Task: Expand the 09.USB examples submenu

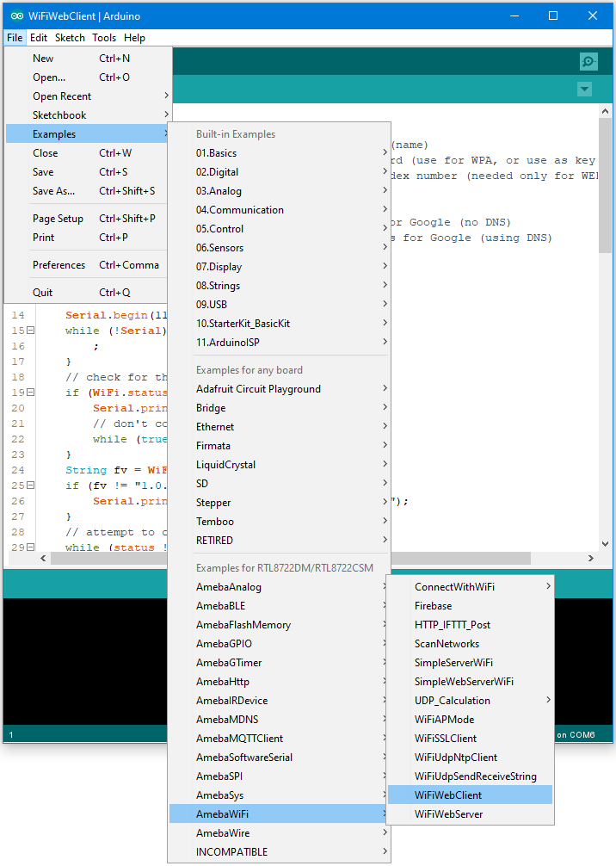Action: click(x=280, y=305)
